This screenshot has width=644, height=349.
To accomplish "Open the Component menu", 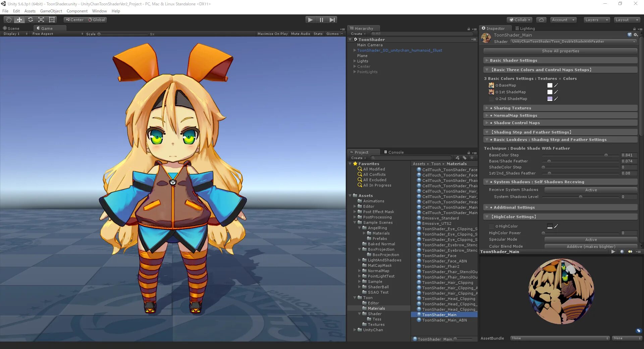I will point(77,11).
